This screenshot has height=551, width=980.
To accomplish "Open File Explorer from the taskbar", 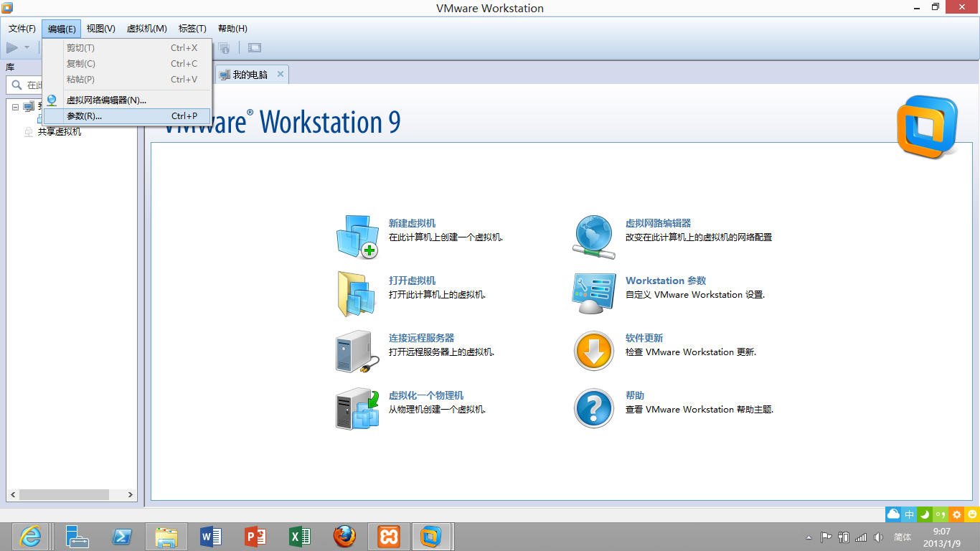I will pyautogui.click(x=166, y=537).
